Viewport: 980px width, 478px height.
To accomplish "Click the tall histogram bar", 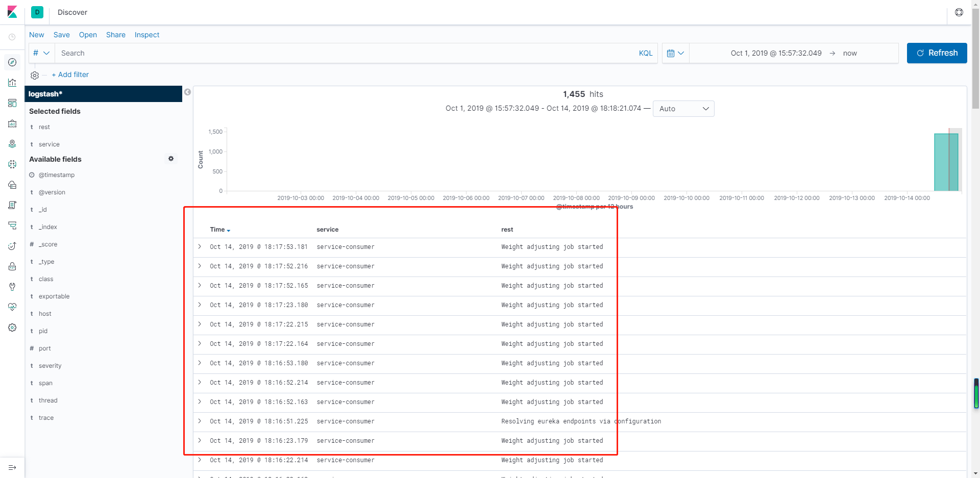I will tap(946, 162).
